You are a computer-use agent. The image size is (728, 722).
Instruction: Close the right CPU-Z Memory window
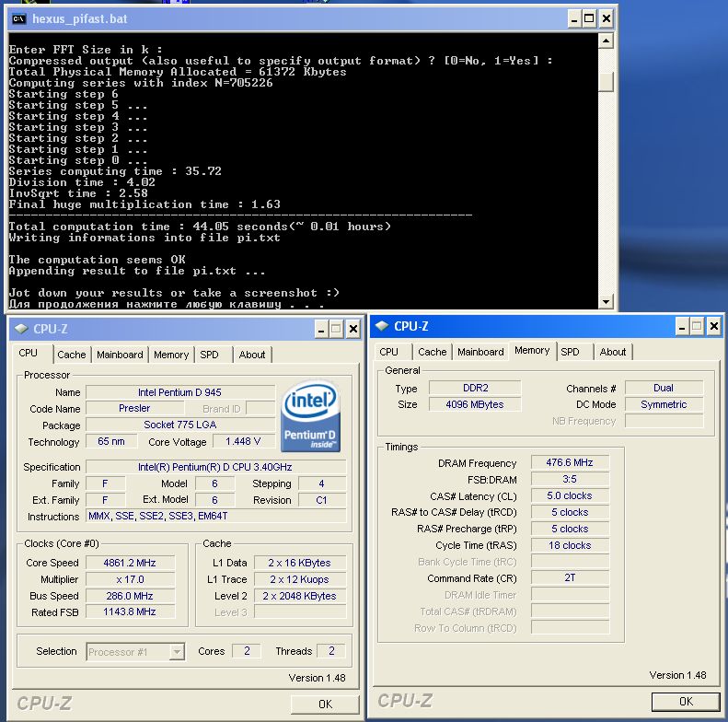pyautogui.click(x=714, y=326)
